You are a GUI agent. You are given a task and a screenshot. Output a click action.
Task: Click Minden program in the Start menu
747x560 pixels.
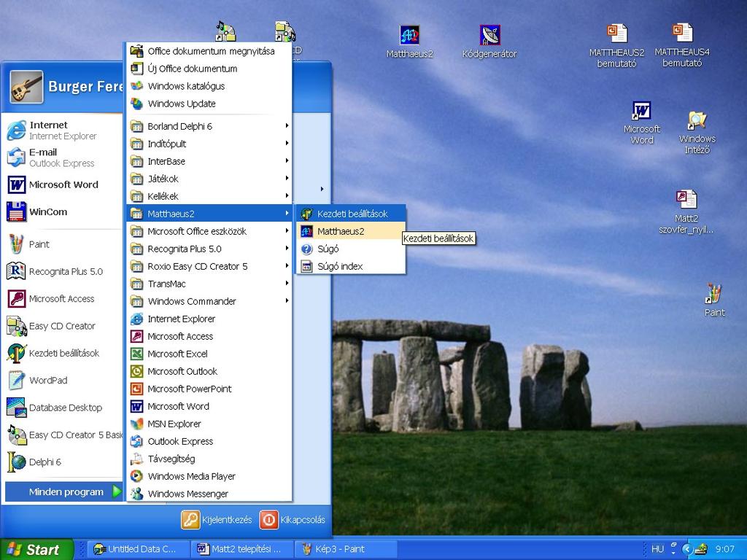click(x=64, y=492)
